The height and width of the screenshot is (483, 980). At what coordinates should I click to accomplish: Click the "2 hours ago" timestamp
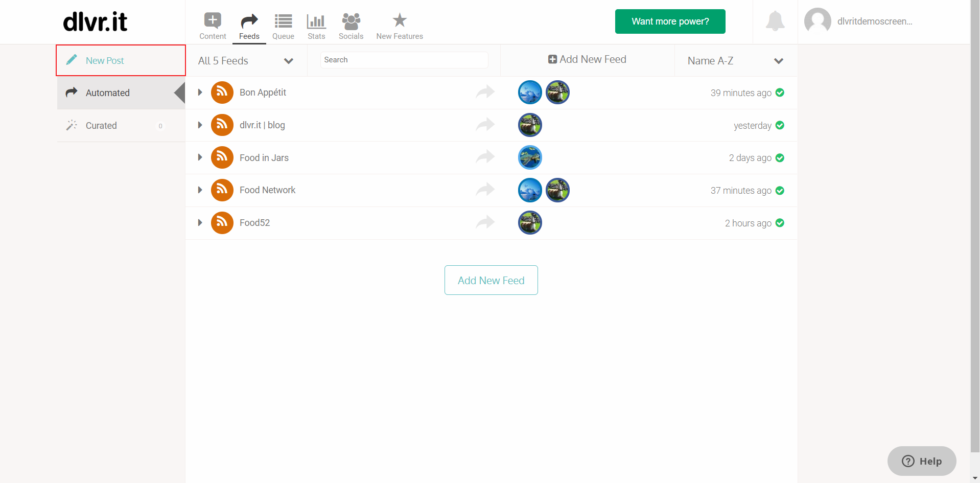coord(748,223)
